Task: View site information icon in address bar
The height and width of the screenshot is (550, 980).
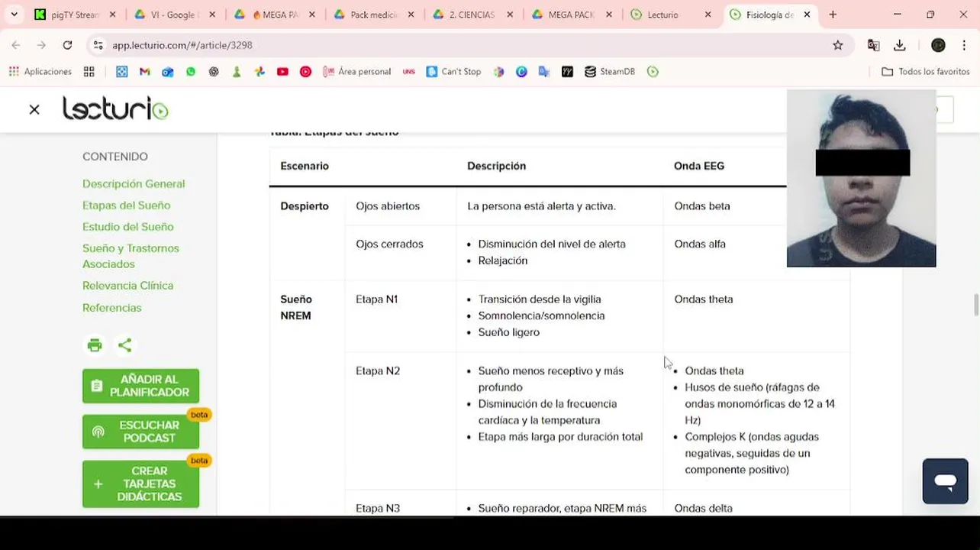Action: pyautogui.click(x=98, y=45)
